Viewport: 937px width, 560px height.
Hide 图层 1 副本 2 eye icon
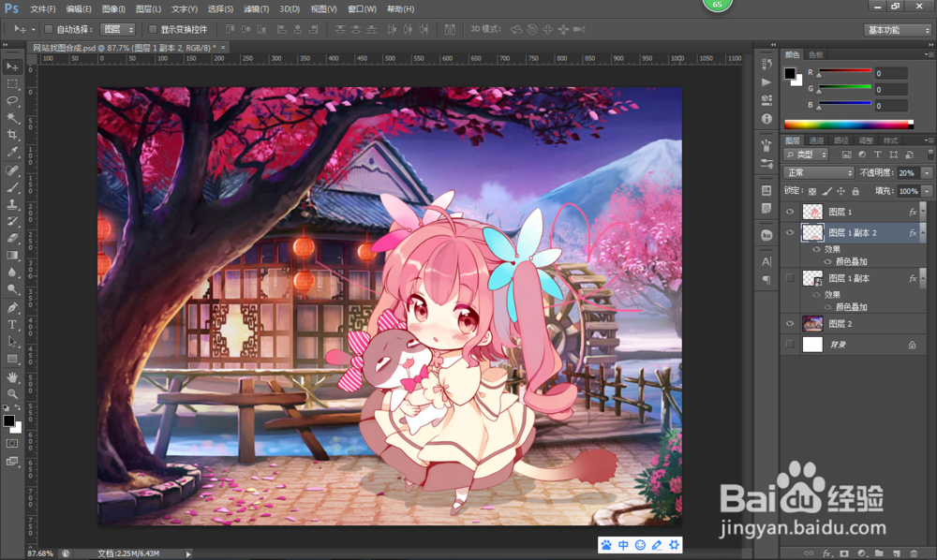pos(790,233)
